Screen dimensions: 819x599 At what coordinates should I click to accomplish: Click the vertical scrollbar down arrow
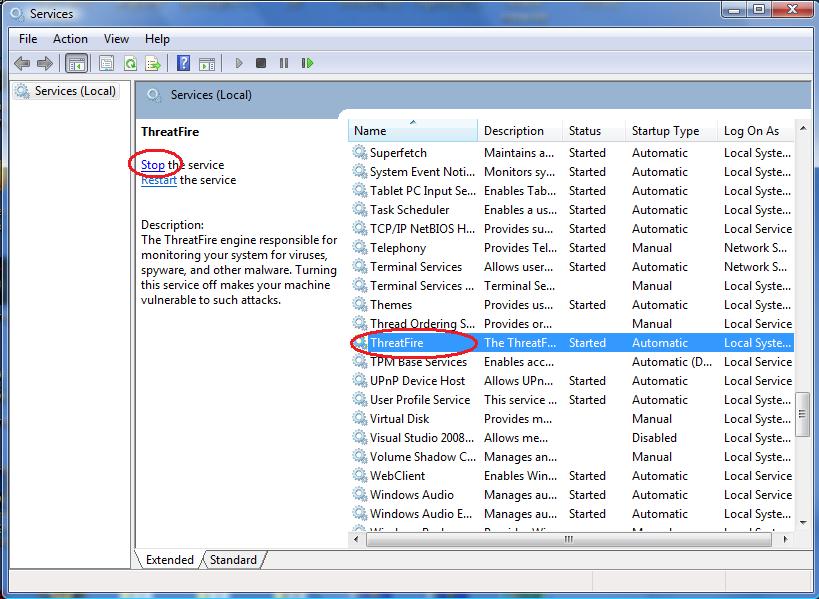pyautogui.click(x=802, y=522)
